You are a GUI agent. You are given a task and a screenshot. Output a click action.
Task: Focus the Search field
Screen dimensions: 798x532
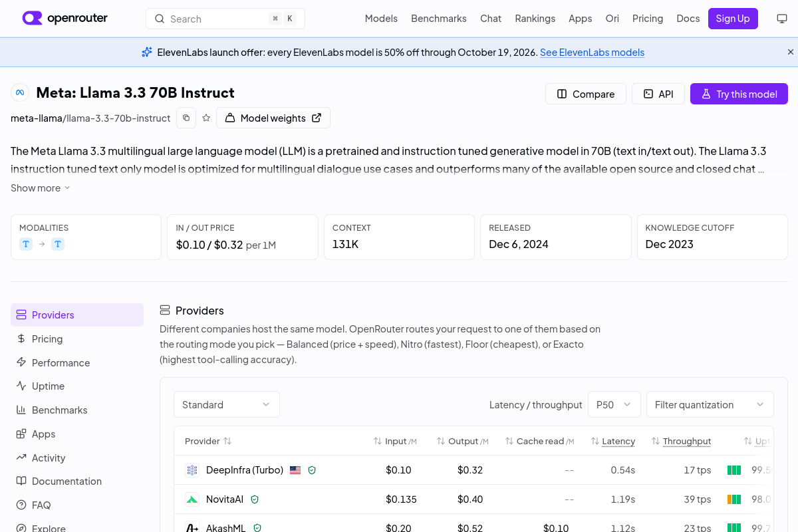(225, 19)
